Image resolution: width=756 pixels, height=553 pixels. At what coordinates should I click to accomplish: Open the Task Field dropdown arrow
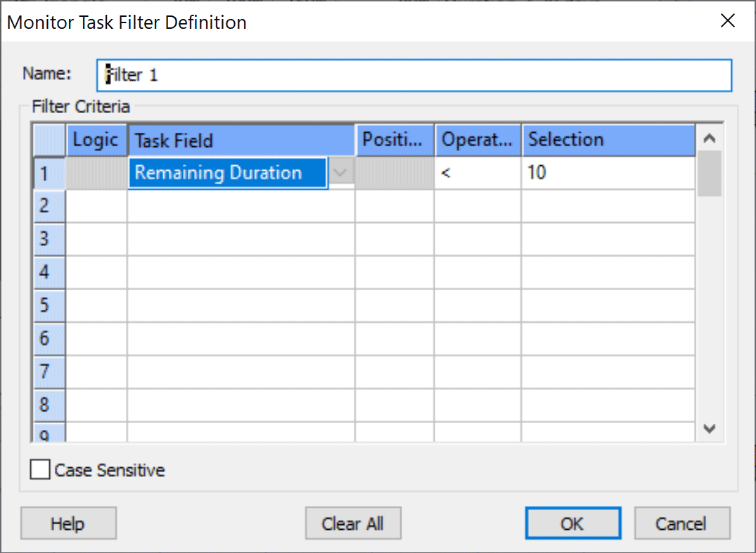click(340, 173)
